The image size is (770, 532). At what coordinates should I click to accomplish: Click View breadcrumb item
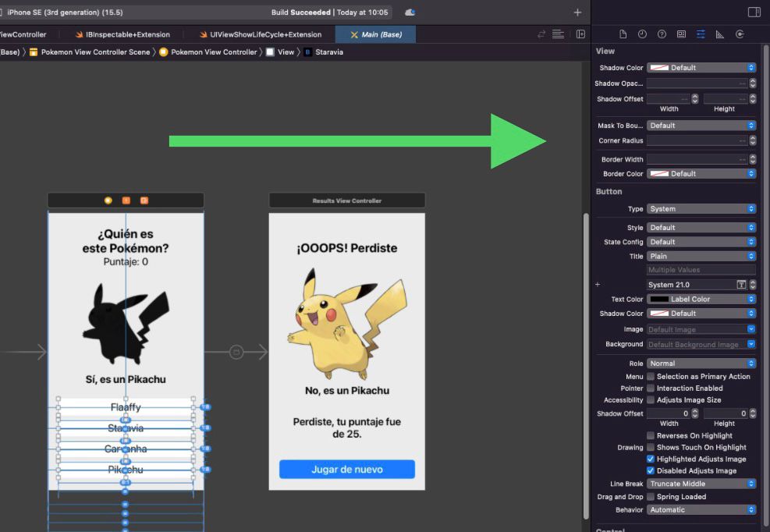click(280, 52)
